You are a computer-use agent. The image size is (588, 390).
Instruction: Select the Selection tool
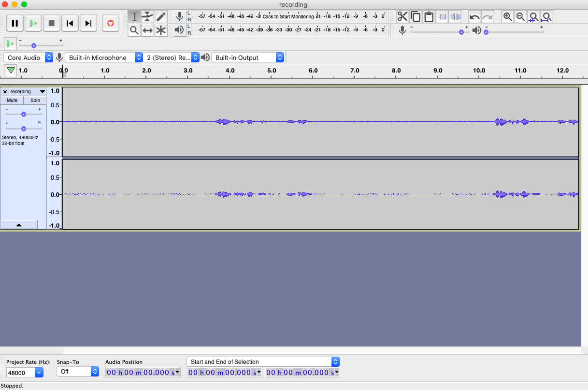coord(134,16)
